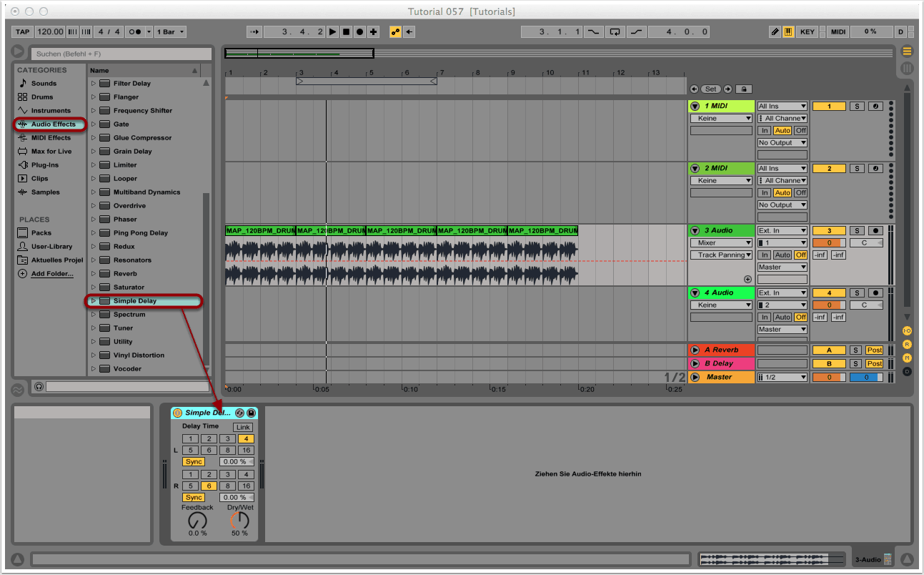The width and height of the screenshot is (924, 575).
Task: Select the Drums category in the browser
Action: 41,97
